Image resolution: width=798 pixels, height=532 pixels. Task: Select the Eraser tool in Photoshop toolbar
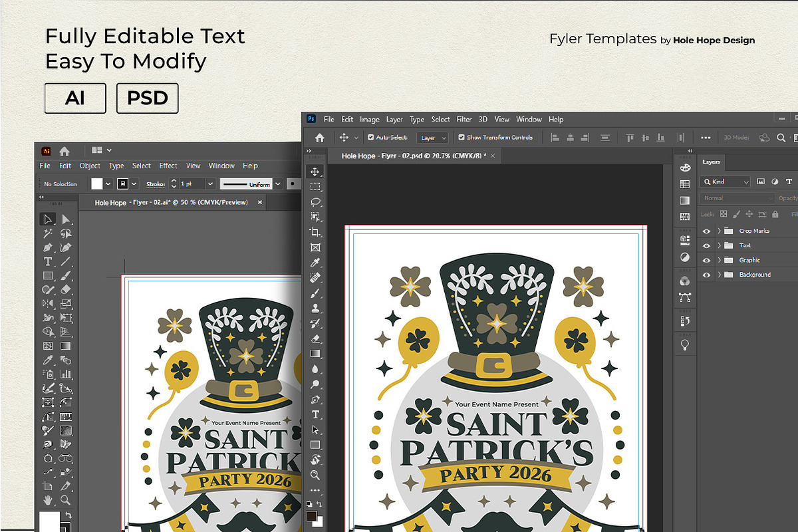click(315, 338)
